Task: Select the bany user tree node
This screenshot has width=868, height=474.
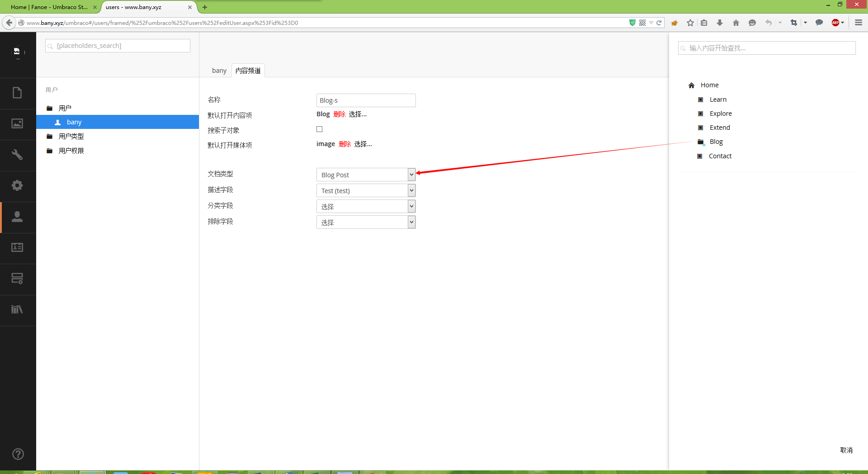Action: coord(118,122)
